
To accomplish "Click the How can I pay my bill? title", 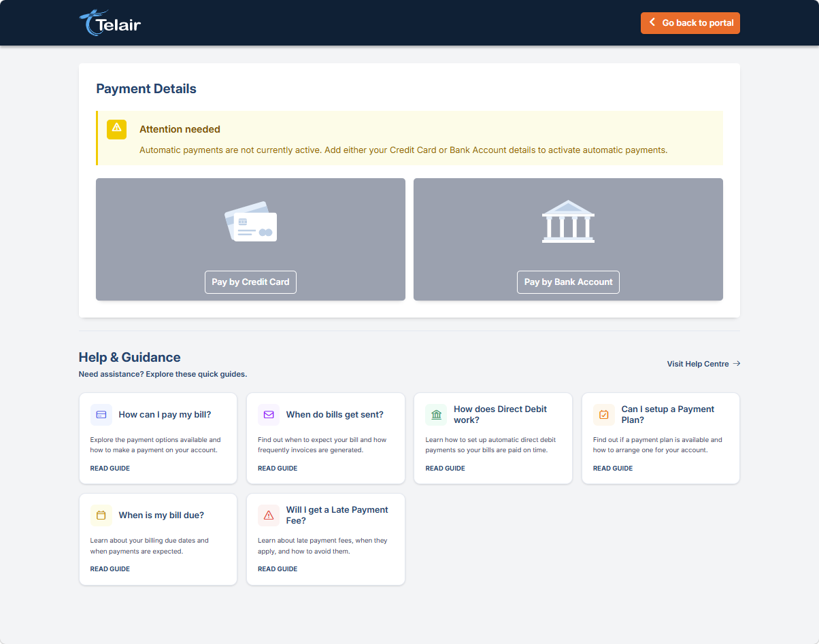I will coord(165,415).
